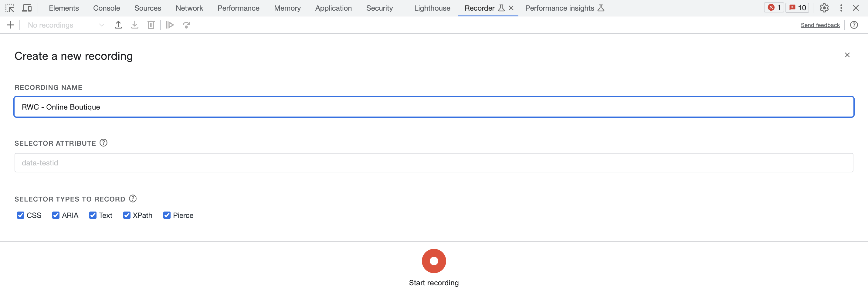Screen dimensions: 868x295
Task: Click the plus icon to add recording
Action: point(10,25)
